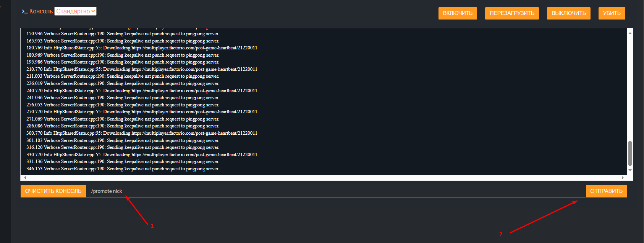
Task: Click the console's vertical scrollbar down arrow
Action: pos(630,170)
